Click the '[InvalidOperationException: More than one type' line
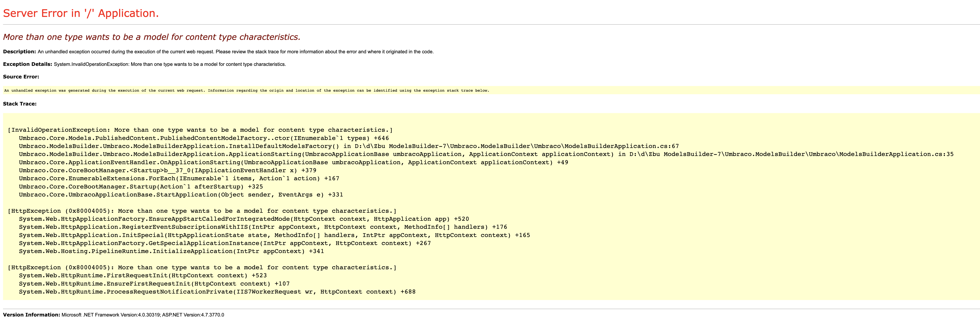980x331 pixels. click(x=200, y=130)
